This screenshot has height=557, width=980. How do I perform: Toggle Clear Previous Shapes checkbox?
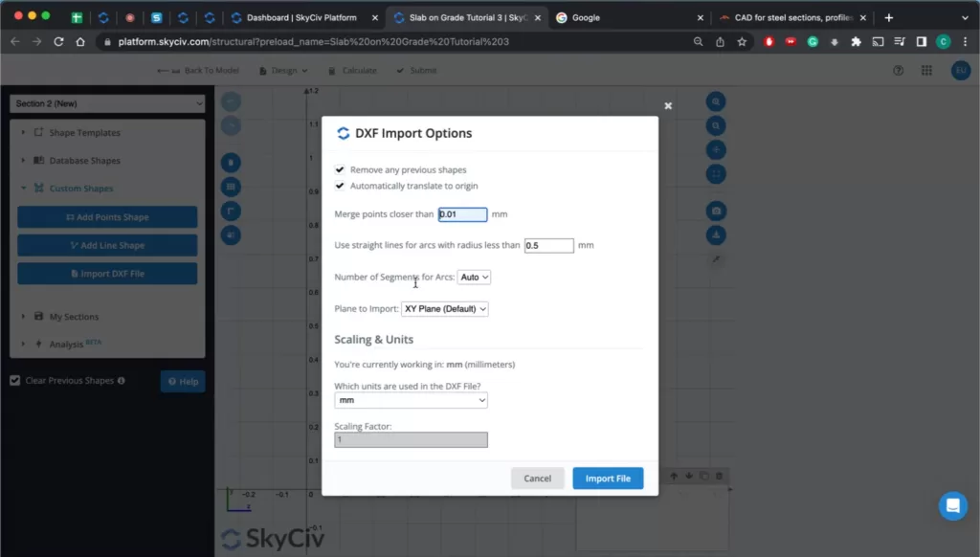pyautogui.click(x=15, y=380)
